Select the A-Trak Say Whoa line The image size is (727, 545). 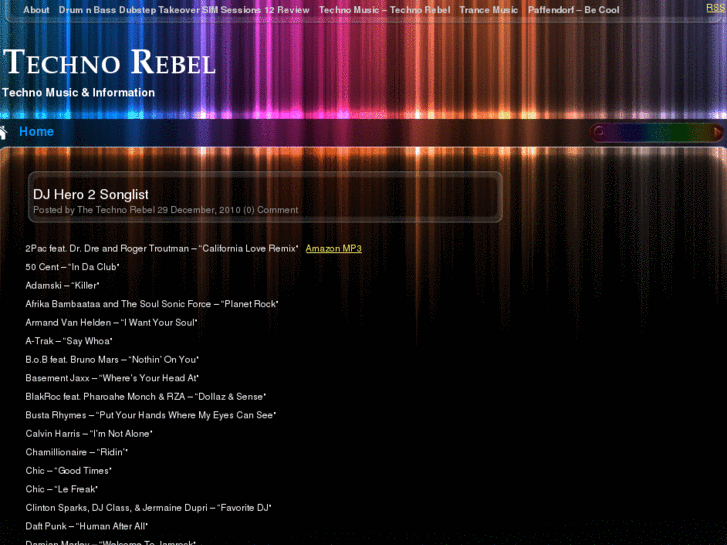(x=69, y=341)
